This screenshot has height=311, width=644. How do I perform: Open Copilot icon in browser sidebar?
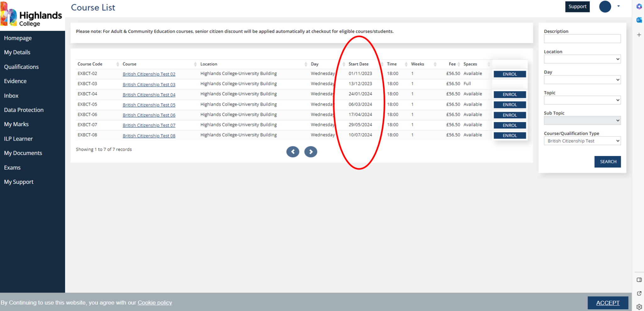click(x=639, y=6)
